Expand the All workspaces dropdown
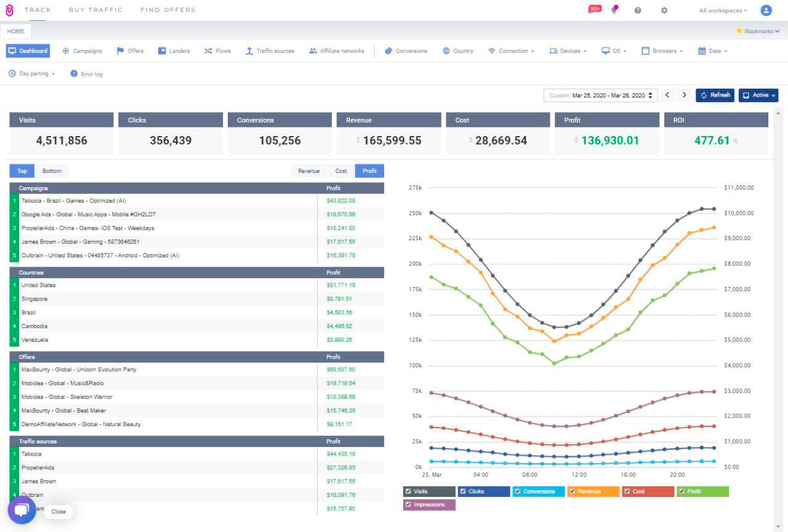 [723, 10]
